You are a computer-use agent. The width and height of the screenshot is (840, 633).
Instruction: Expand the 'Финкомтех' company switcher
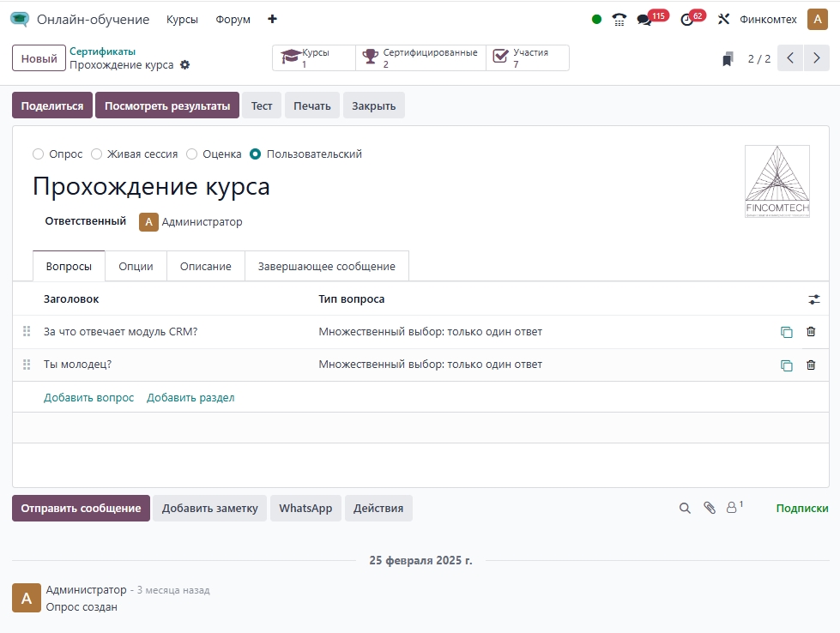[x=768, y=20]
